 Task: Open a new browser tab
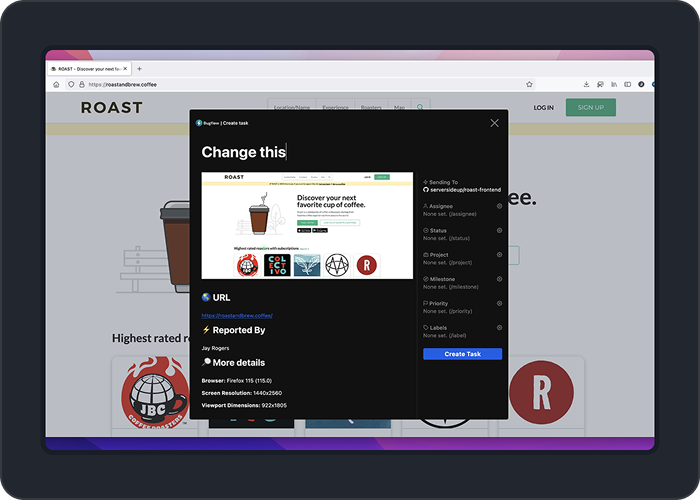pos(139,69)
